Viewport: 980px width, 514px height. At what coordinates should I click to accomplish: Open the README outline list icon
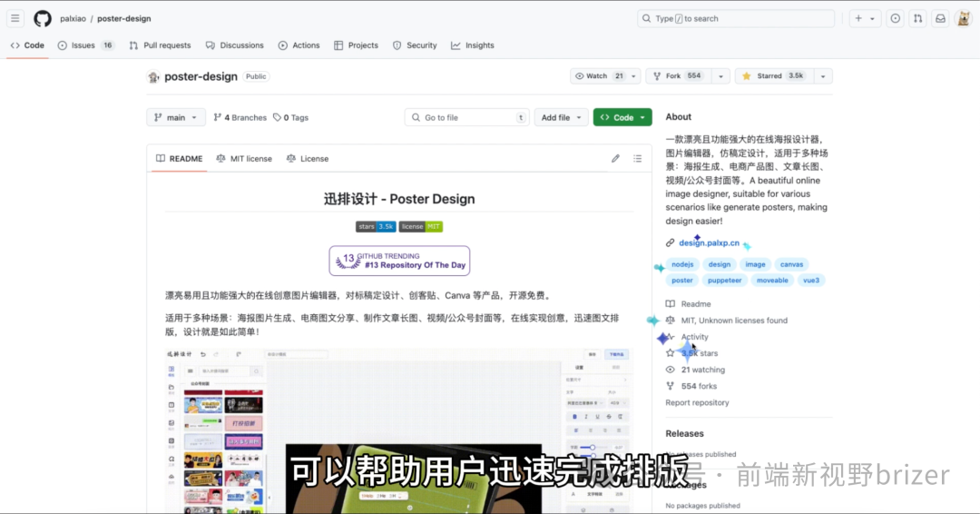[638, 159]
